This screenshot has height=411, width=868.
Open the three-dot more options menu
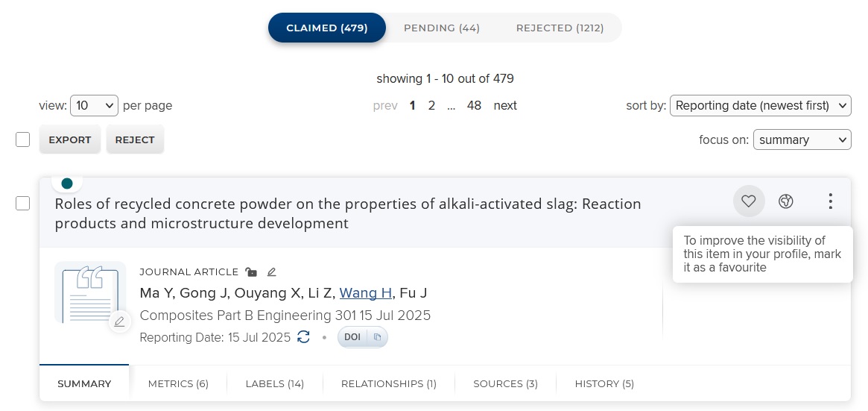pyautogui.click(x=830, y=201)
